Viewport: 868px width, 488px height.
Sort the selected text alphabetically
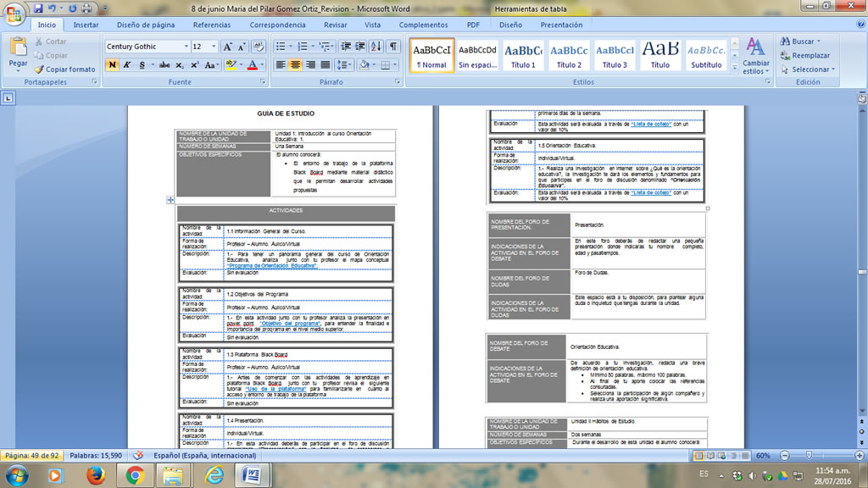coord(376,47)
